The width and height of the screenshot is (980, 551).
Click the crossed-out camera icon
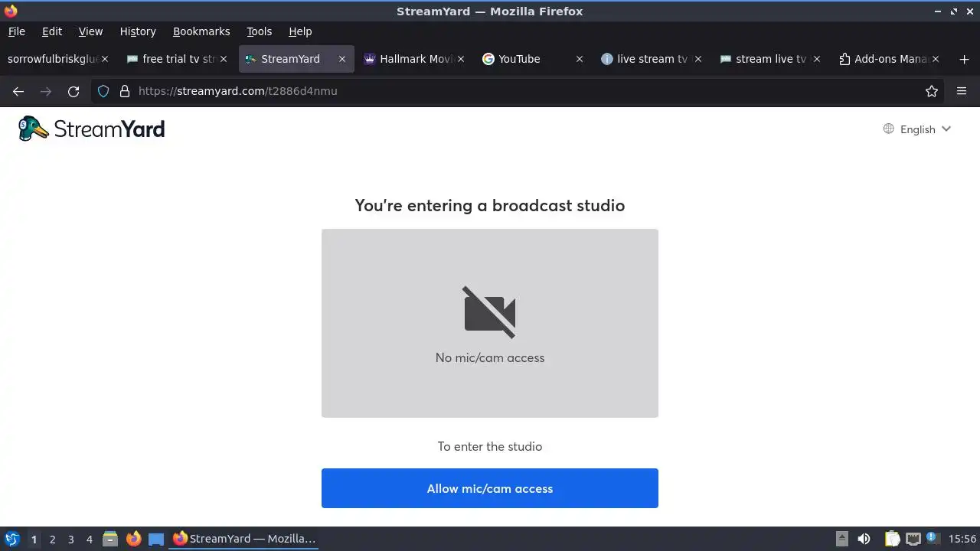click(490, 312)
